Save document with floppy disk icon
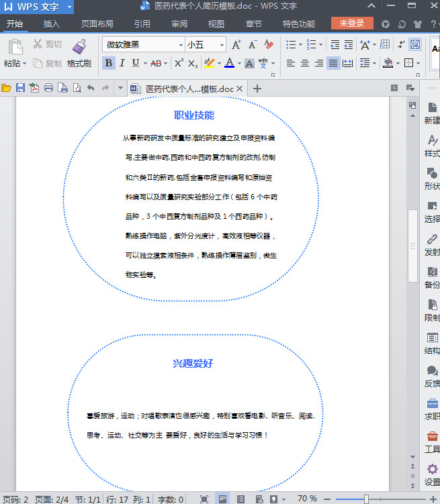The width and height of the screenshot is (440, 504). (x=20, y=88)
